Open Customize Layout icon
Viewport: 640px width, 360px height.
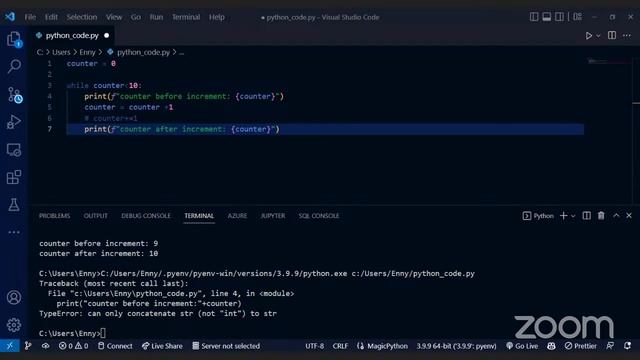click(578, 17)
